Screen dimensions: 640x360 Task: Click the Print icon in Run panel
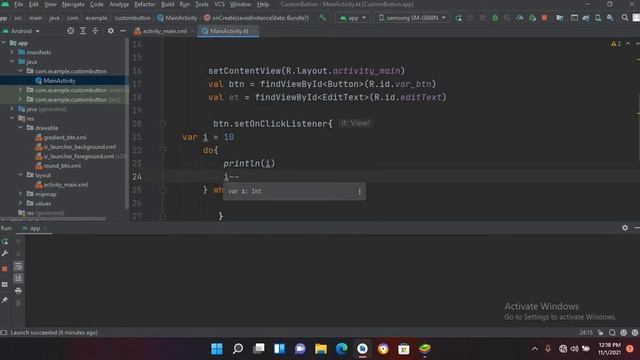pos(18,291)
